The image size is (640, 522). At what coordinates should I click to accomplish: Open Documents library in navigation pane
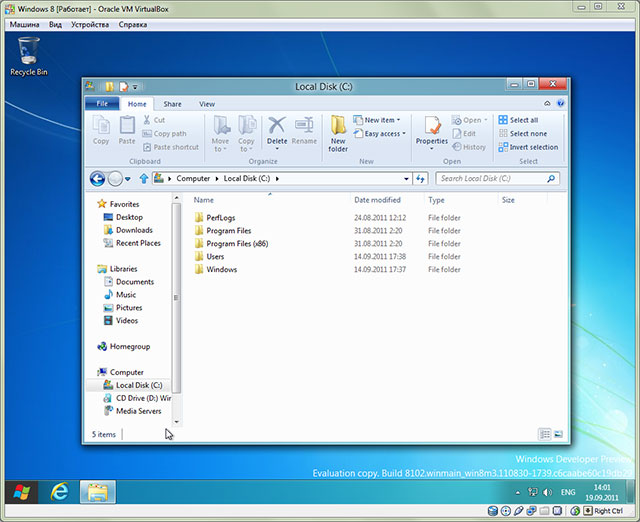tap(129, 282)
